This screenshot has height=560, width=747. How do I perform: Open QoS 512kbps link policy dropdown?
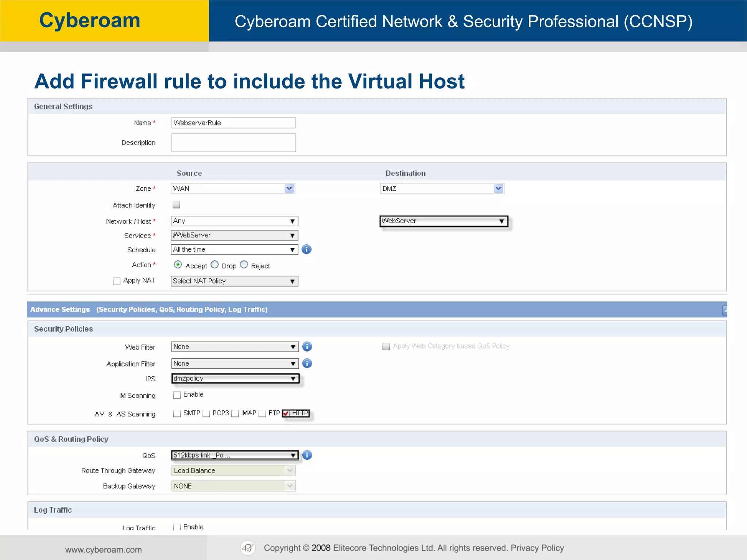tap(235, 455)
